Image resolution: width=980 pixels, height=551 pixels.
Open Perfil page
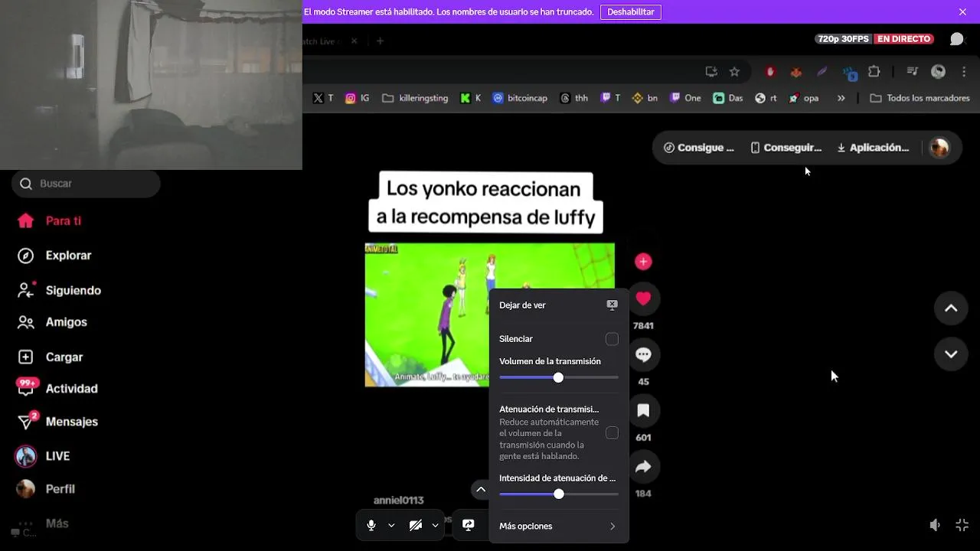[x=46, y=489]
